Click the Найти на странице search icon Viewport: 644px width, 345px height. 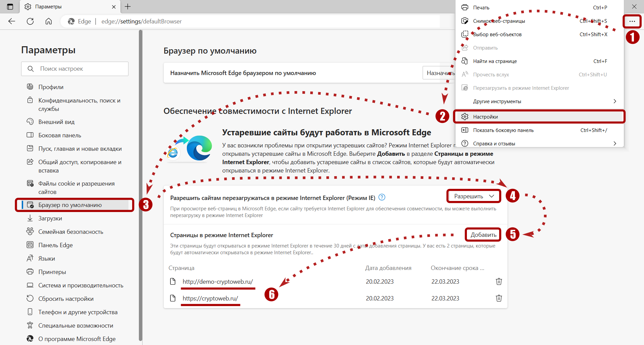(465, 61)
